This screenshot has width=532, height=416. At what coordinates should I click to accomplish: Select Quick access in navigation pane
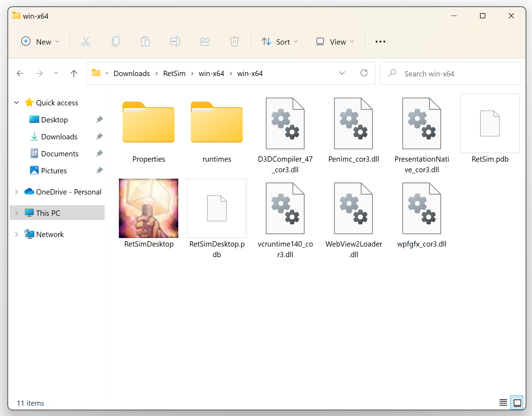pos(57,103)
